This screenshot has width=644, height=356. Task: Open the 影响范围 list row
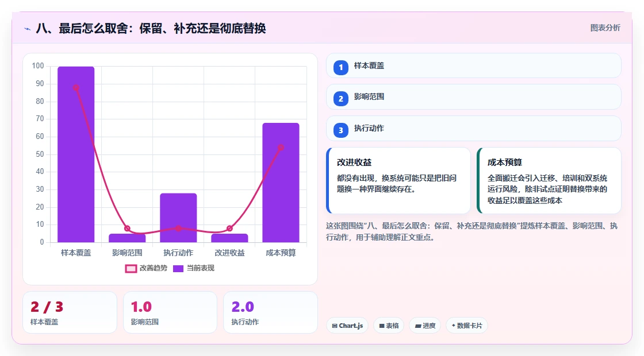coord(474,97)
